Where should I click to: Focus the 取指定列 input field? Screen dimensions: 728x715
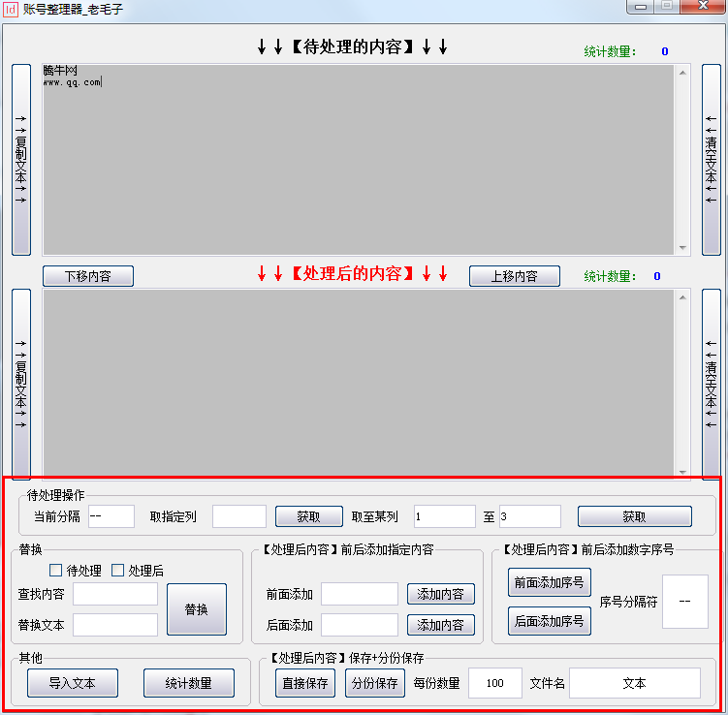239,516
